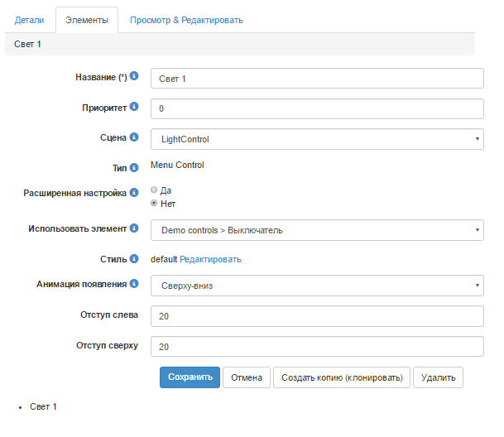The width and height of the screenshot is (504, 437).
Task: Click info icon beside Использовать элемент
Action: tap(134, 228)
